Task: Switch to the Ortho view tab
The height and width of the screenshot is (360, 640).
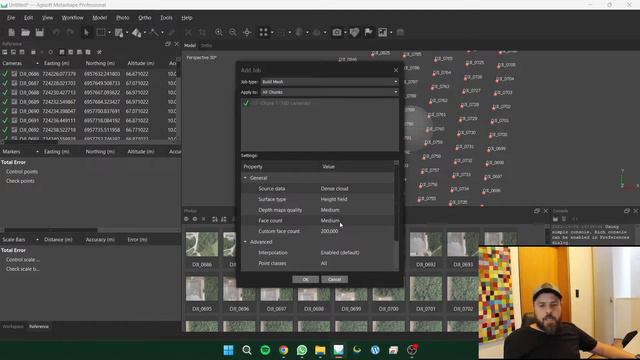Action: 207,46
